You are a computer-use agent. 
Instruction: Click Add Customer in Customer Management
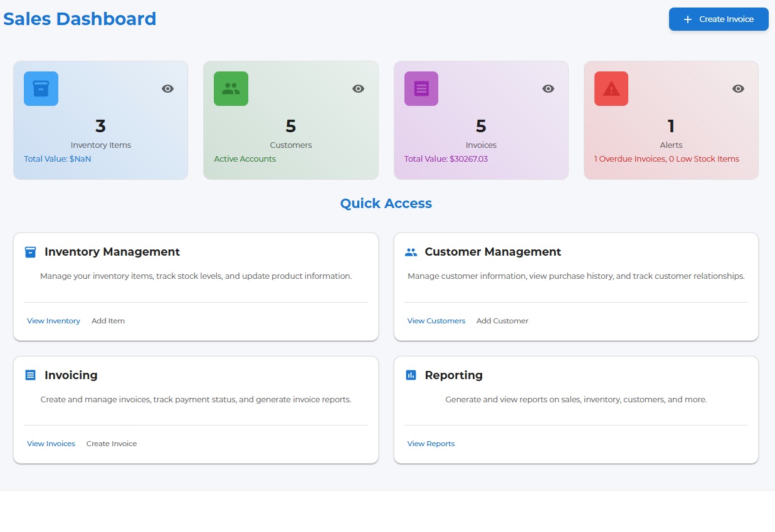coord(502,320)
